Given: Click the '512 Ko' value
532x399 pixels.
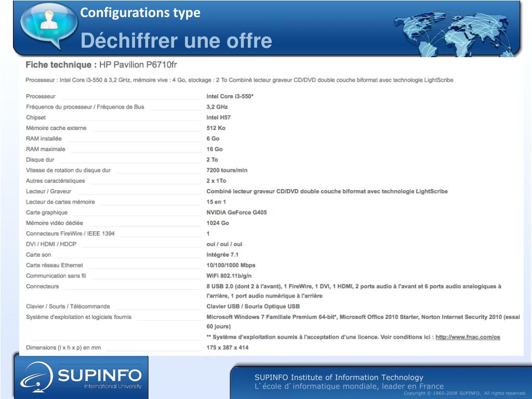Looking at the screenshot, I should point(216,128).
